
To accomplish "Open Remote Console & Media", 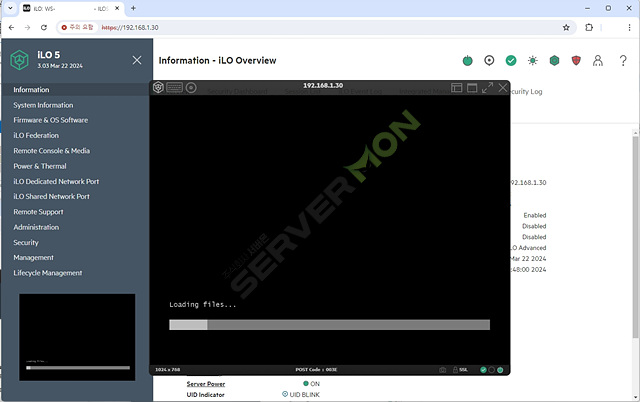I will pos(51,151).
